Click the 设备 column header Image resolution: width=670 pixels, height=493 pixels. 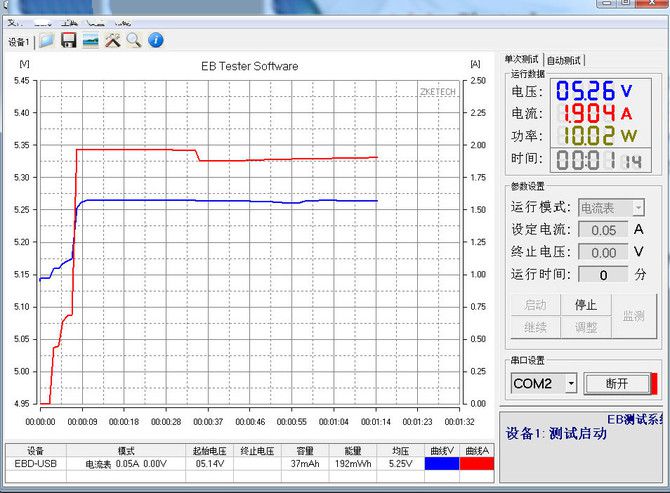coord(35,451)
